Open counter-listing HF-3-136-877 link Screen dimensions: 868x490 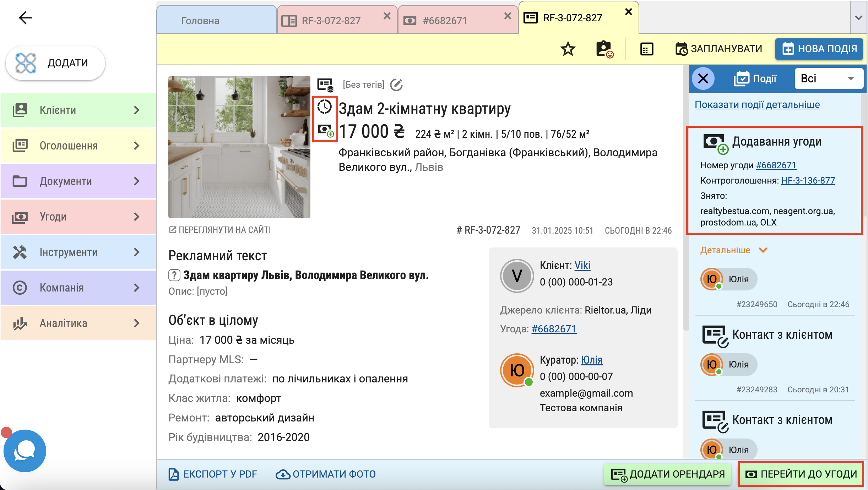(x=808, y=180)
